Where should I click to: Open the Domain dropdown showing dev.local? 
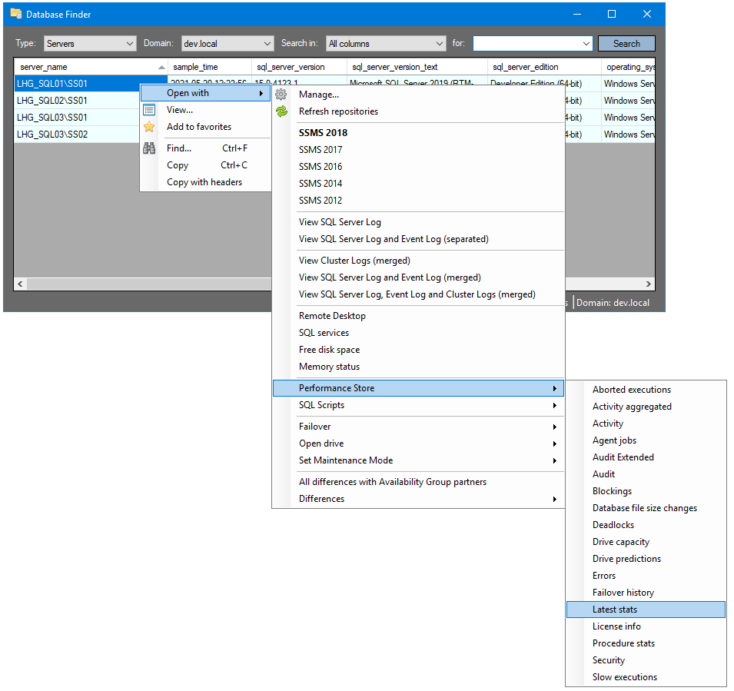(226, 43)
